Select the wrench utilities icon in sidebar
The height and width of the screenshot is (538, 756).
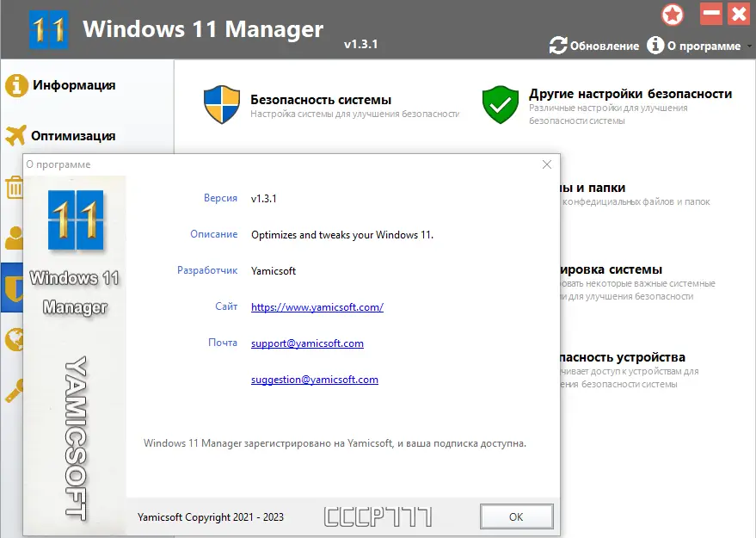15,392
